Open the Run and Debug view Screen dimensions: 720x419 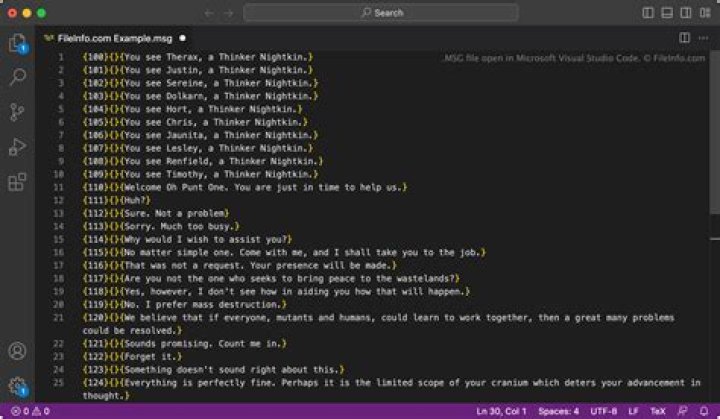point(17,147)
